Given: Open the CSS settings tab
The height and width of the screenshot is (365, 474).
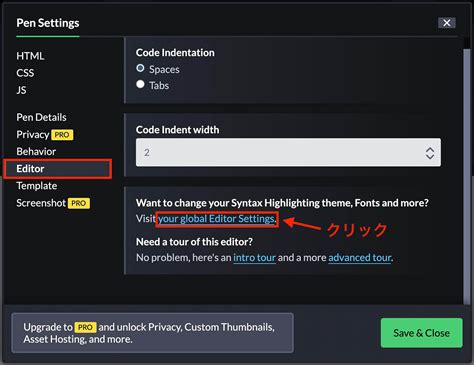Looking at the screenshot, I should click(x=25, y=73).
